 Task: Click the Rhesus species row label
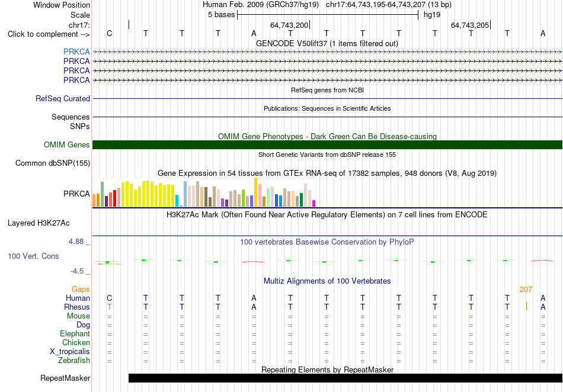tap(77, 307)
